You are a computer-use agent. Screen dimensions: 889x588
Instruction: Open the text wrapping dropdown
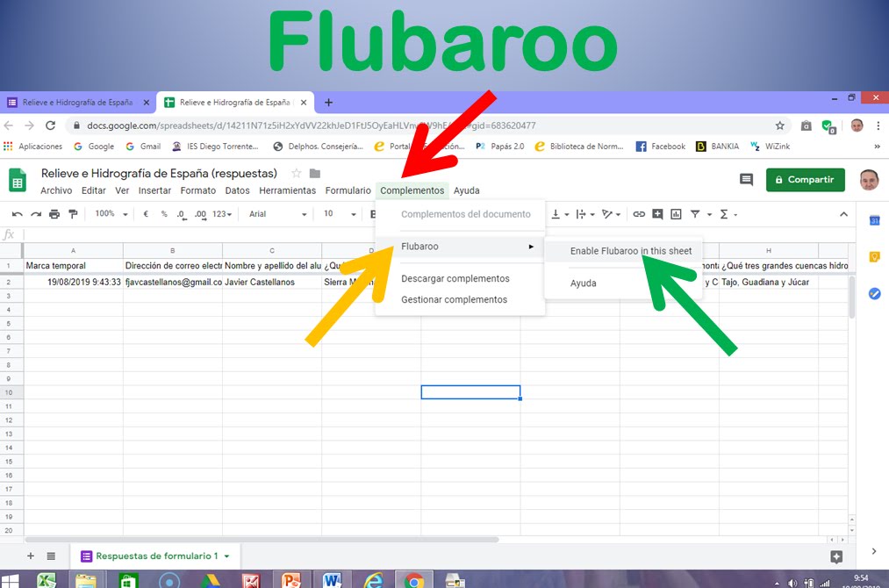[585, 214]
